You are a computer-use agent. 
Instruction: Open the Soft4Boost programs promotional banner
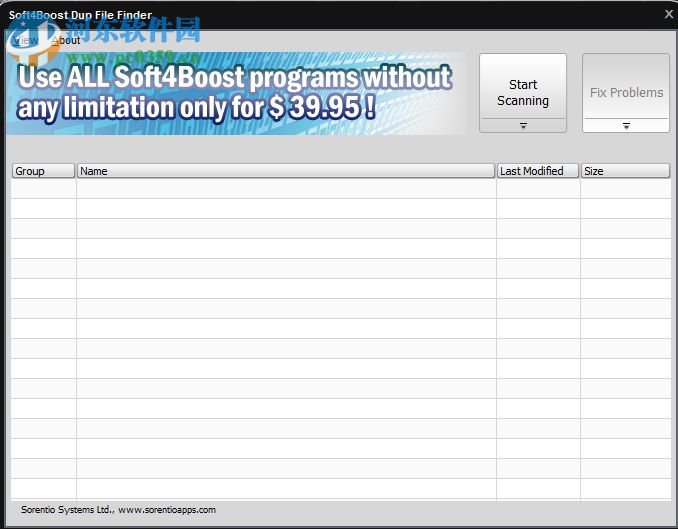[x=236, y=93]
